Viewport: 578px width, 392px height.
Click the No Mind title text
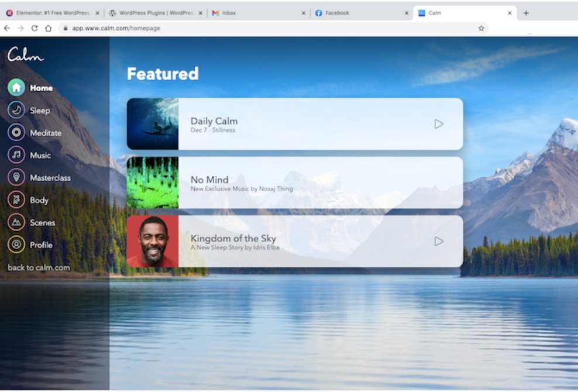pyautogui.click(x=209, y=180)
